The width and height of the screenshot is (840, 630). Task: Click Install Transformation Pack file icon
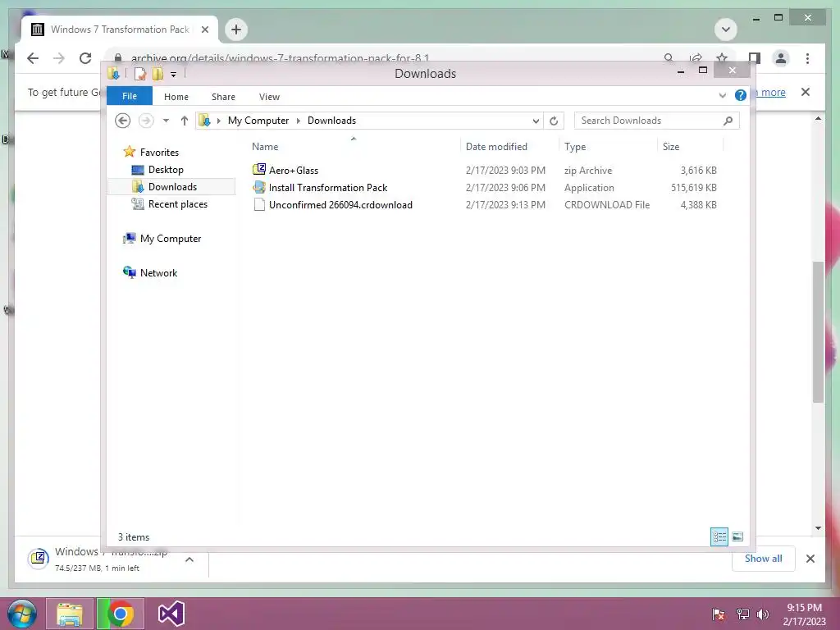tap(259, 187)
